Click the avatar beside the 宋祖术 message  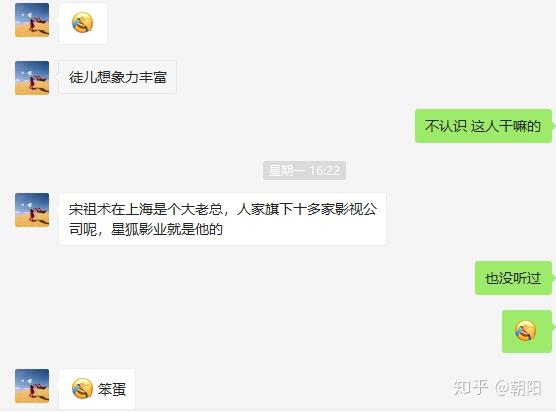[32, 210]
